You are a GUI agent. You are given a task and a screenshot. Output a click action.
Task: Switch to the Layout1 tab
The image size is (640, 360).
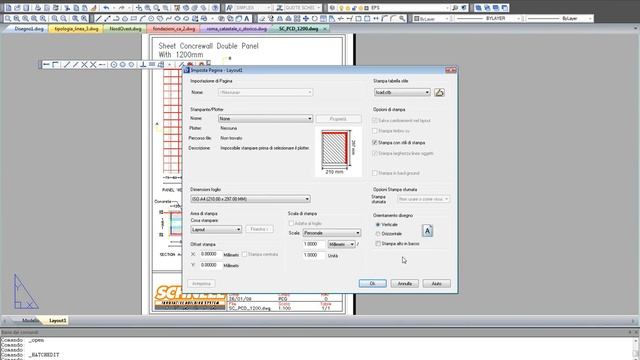58,320
